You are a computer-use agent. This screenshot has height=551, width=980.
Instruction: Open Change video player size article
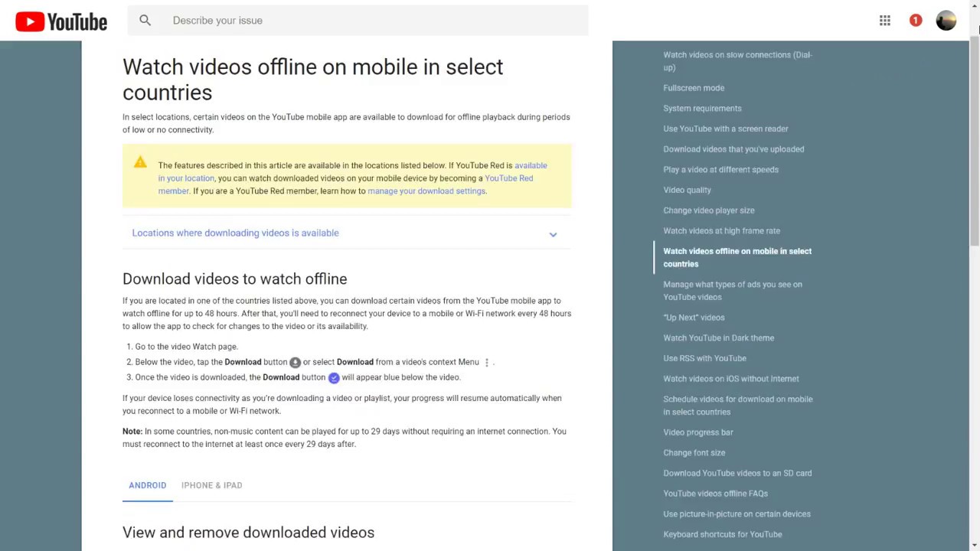[708, 210]
